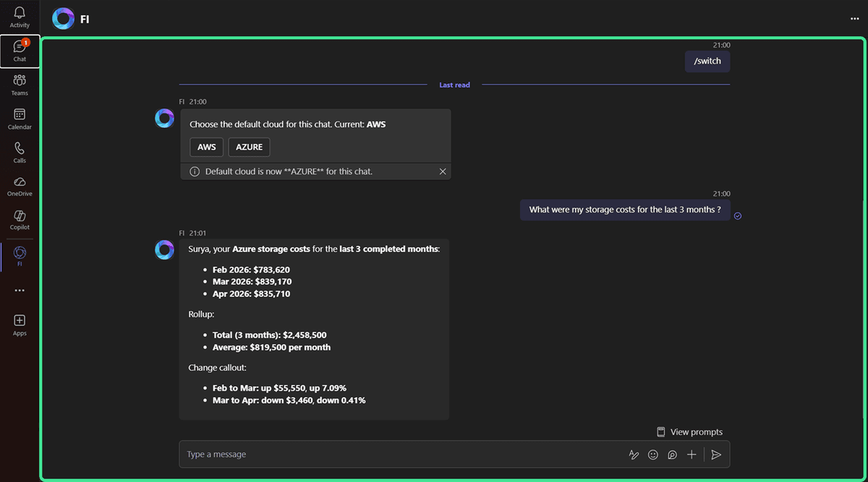The image size is (868, 482).
Task: Open the Activity feed in sidebar
Action: click(x=20, y=17)
